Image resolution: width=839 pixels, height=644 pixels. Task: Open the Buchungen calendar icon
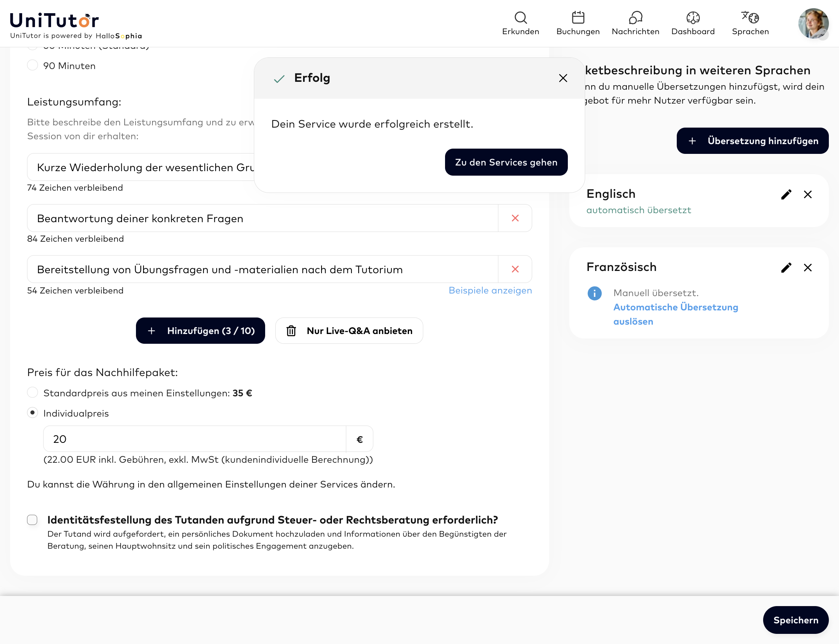[x=578, y=18]
